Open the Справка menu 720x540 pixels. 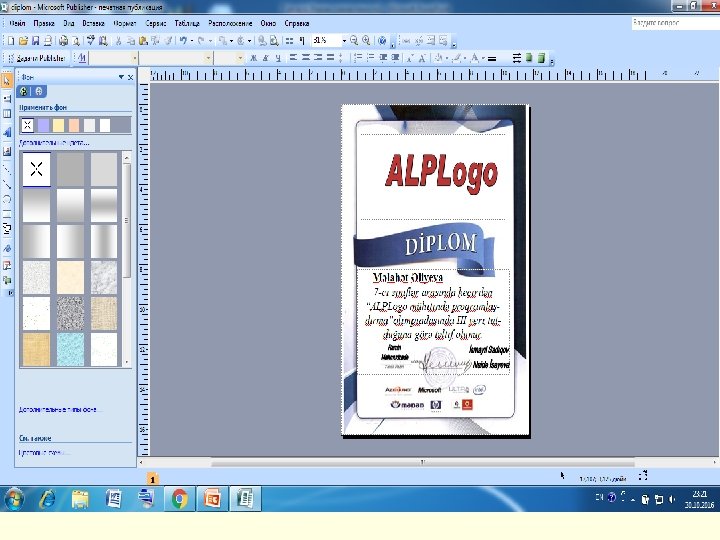pyautogui.click(x=297, y=23)
